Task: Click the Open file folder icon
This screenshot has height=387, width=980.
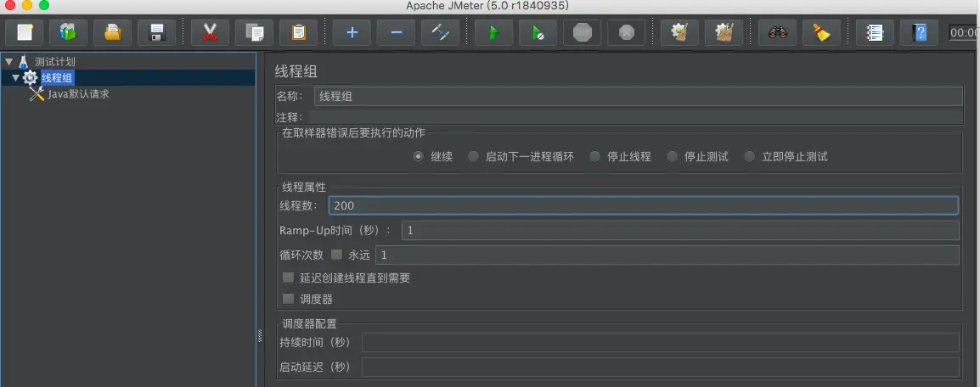Action: coord(112,32)
